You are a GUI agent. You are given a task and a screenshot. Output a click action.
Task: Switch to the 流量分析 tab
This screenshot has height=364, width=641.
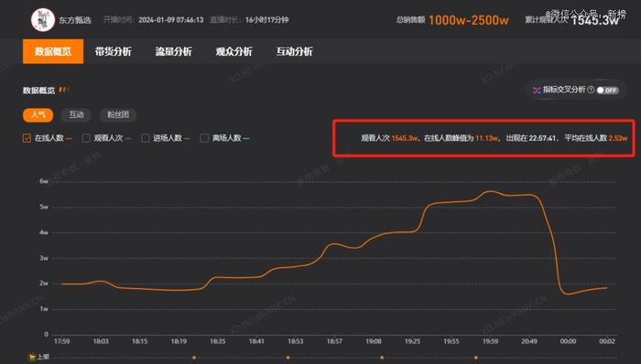(x=174, y=51)
